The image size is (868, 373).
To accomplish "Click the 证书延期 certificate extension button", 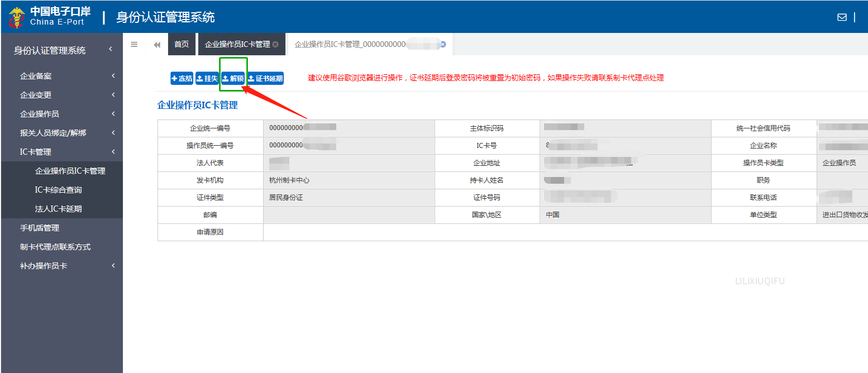I will [x=265, y=79].
